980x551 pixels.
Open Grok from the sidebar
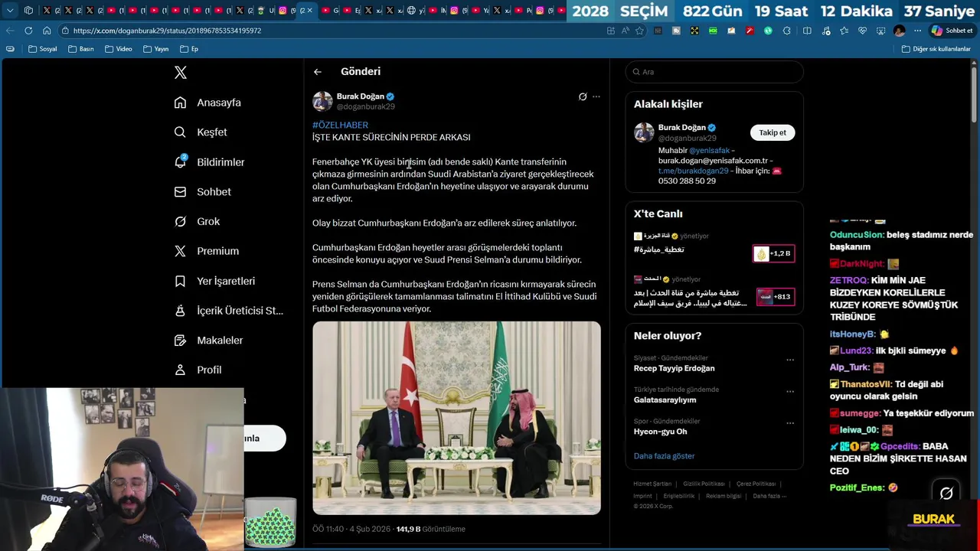198,221
